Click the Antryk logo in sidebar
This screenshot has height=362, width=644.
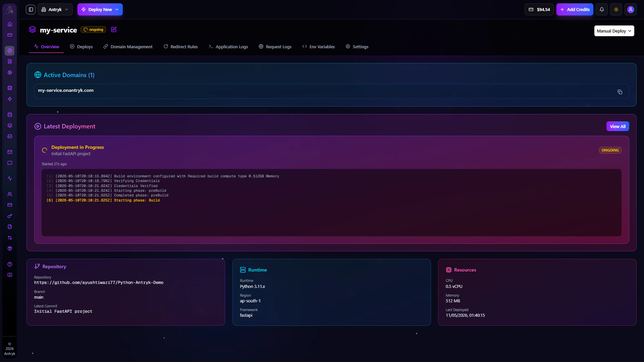(x=10, y=10)
